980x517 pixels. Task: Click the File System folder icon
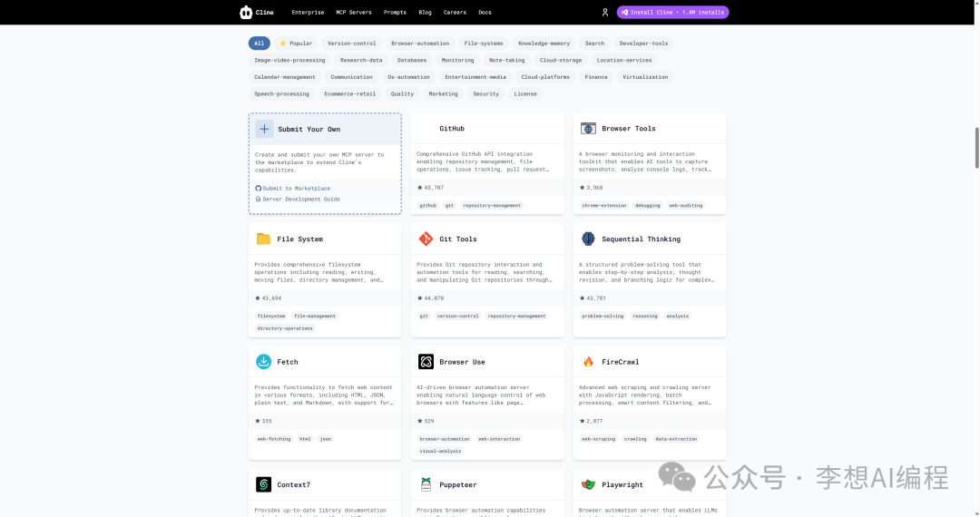(x=264, y=239)
